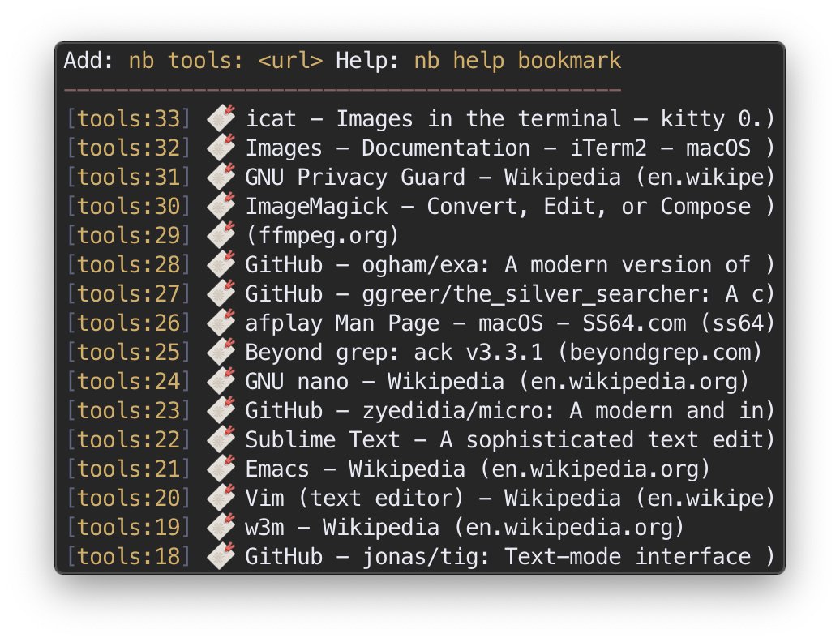The width and height of the screenshot is (840, 642).
Task: Click the bookmark icon next to ffmpeg.org
Action: (221, 236)
